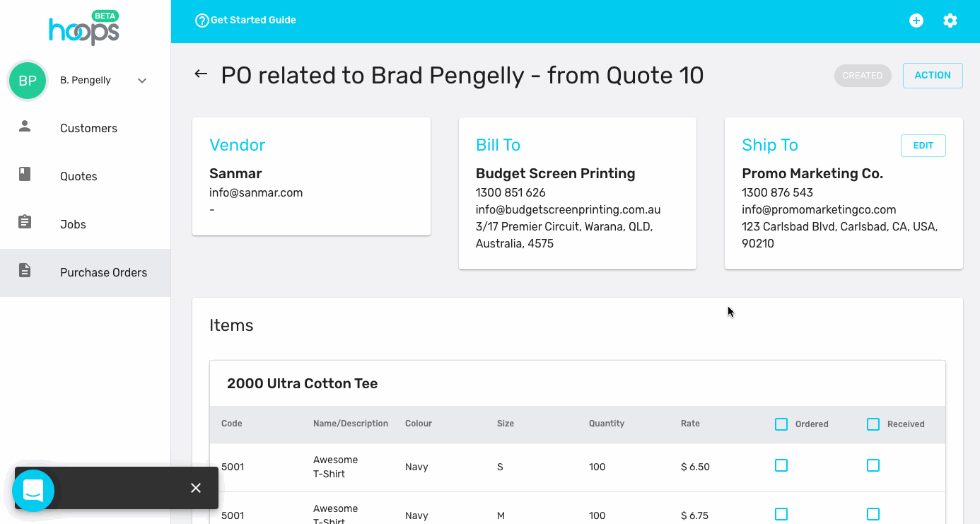Click code 5001 in size S row
Image resolution: width=980 pixels, height=524 pixels.
tap(233, 467)
